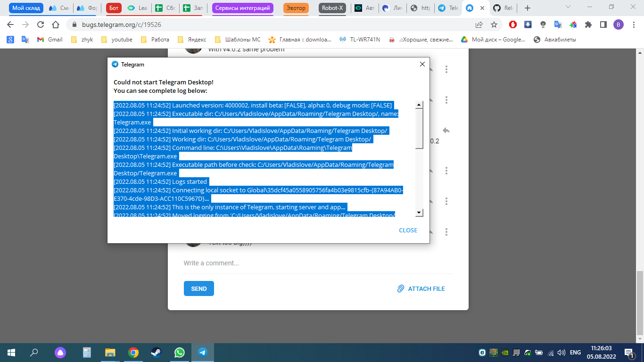
Task: Click the browser forward arrow
Action: 25,25
